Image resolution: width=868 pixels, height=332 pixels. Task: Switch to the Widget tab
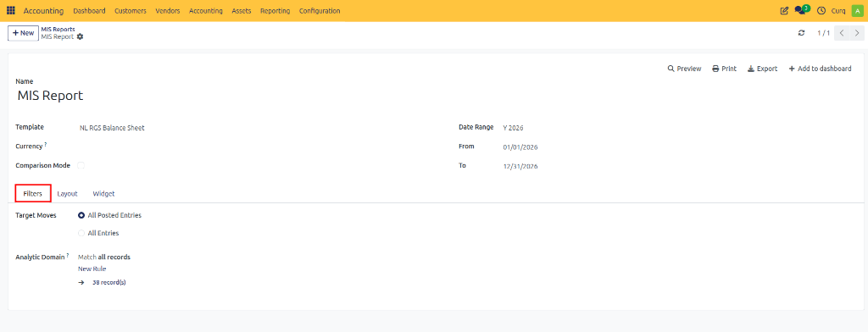click(103, 194)
